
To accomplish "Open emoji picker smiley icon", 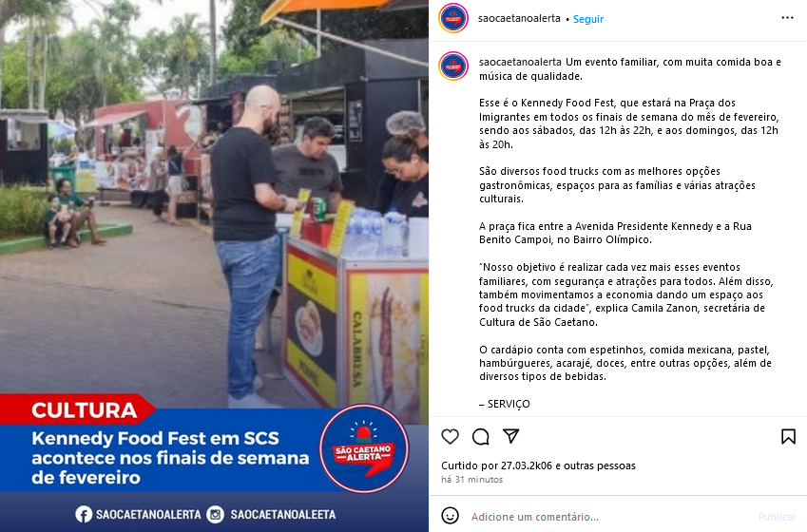I will tap(450, 516).
